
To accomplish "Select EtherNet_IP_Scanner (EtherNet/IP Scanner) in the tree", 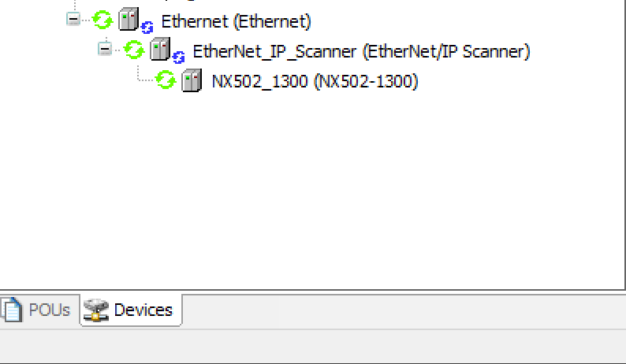I will tap(361, 52).
